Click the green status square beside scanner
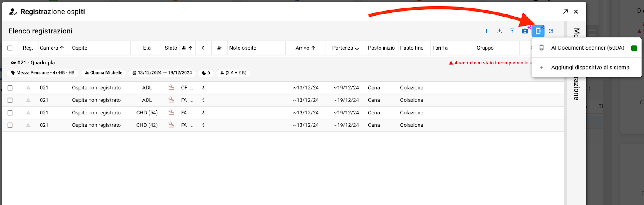The height and width of the screenshot is (205, 644). click(x=634, y=48)
